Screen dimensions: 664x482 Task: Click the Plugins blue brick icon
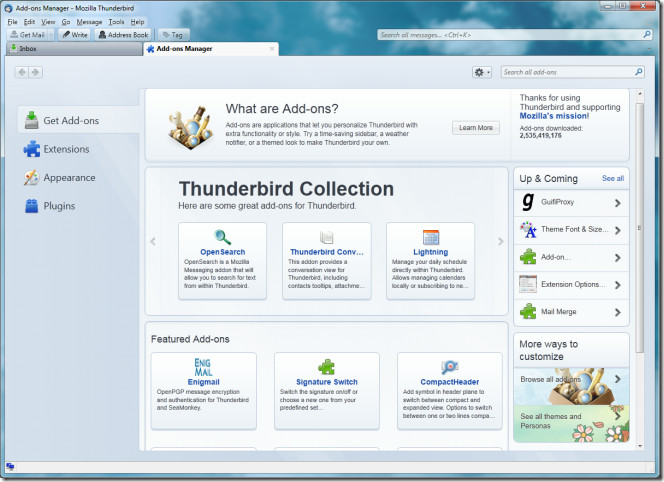tap(31, 206)
